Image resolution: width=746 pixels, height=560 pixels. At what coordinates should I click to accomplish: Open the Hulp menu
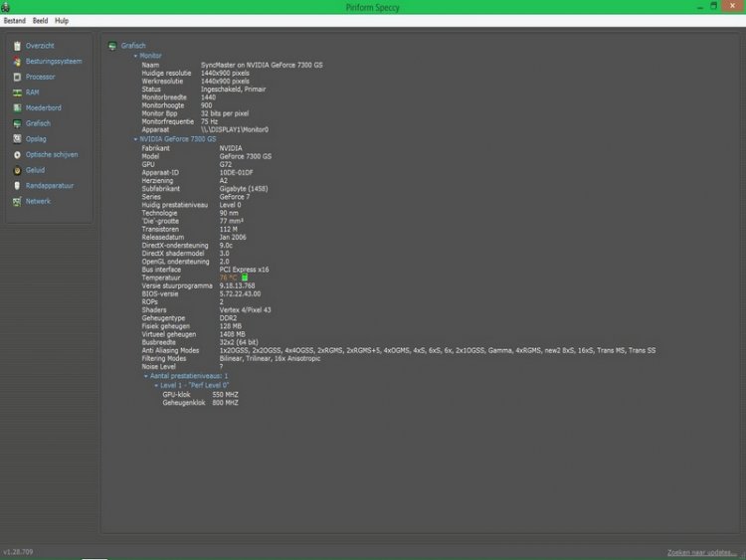click(62, 20)
